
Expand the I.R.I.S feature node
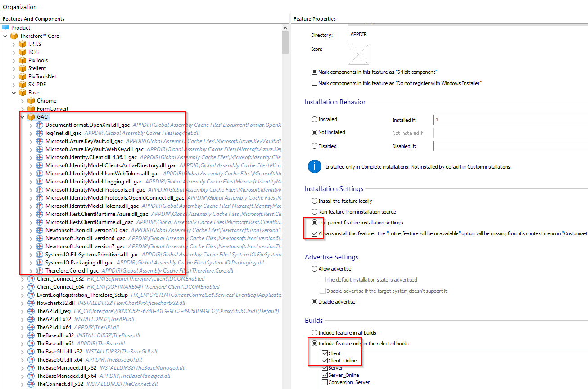(x=14, y=44)
